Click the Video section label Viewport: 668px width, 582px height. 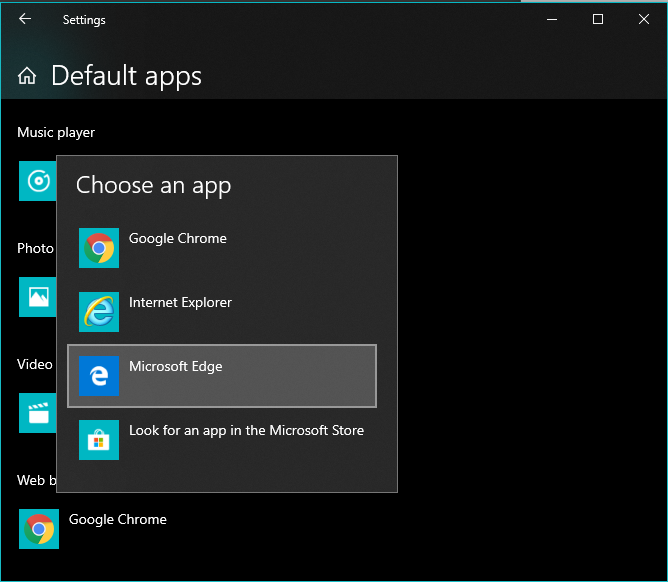pyautogui.click(x=35, y=364)
